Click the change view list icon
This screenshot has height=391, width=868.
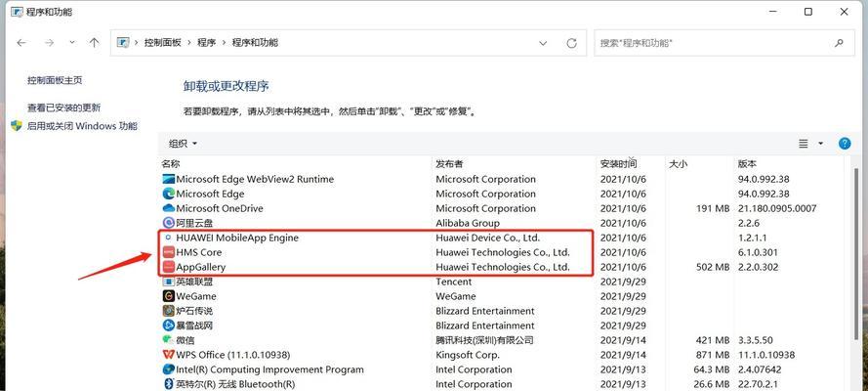click(804, 144)
